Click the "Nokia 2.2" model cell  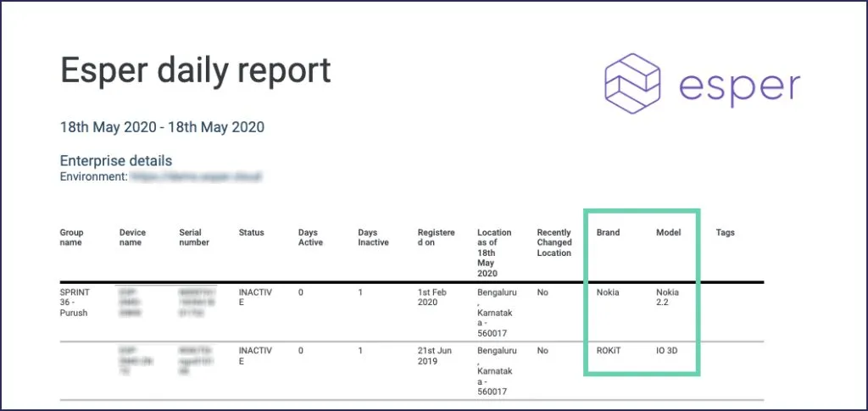click(668, 297)
